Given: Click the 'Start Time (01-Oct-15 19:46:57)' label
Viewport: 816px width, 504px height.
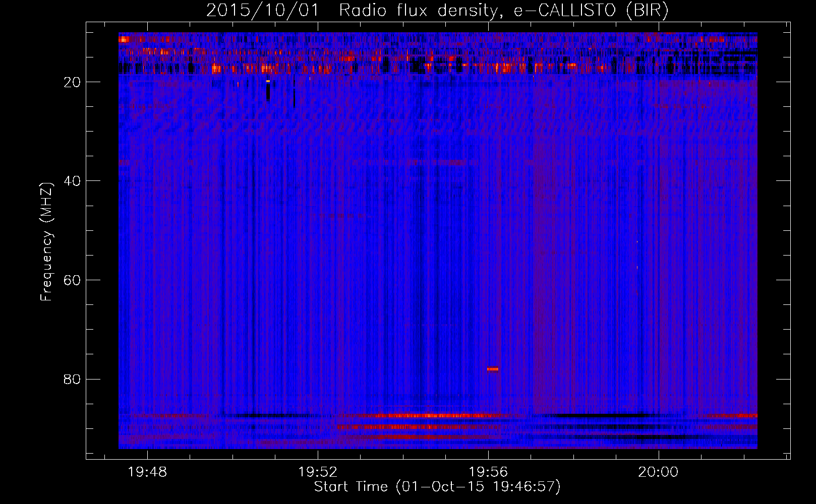Looking at the screenshot, I should click(437, 487).
